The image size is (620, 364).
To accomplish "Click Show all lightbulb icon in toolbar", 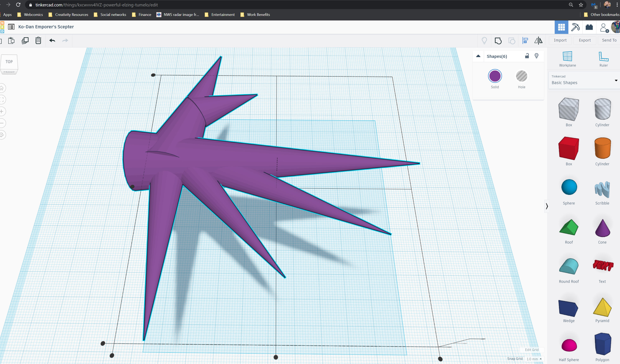I will pyautogui.click(x=484, y=40).
